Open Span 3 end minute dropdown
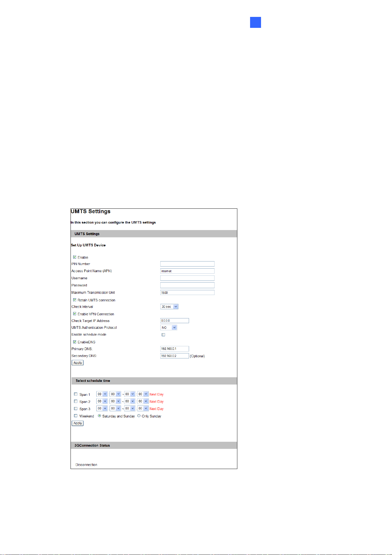 [x=143, y=408]
